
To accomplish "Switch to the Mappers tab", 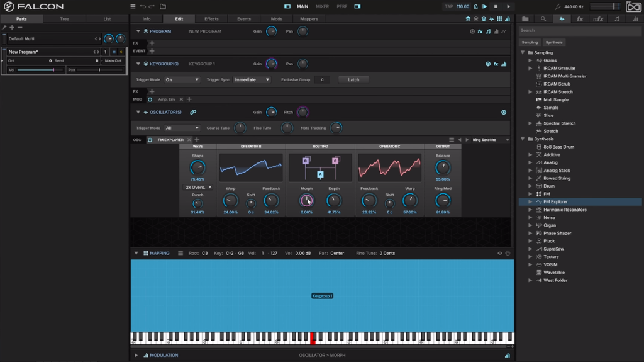I will (x=309, y=19).
